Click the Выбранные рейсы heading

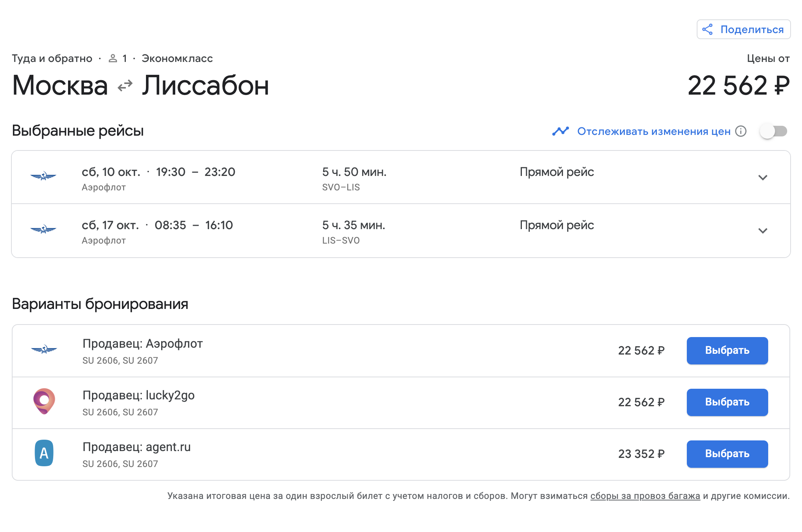point(78,131)
